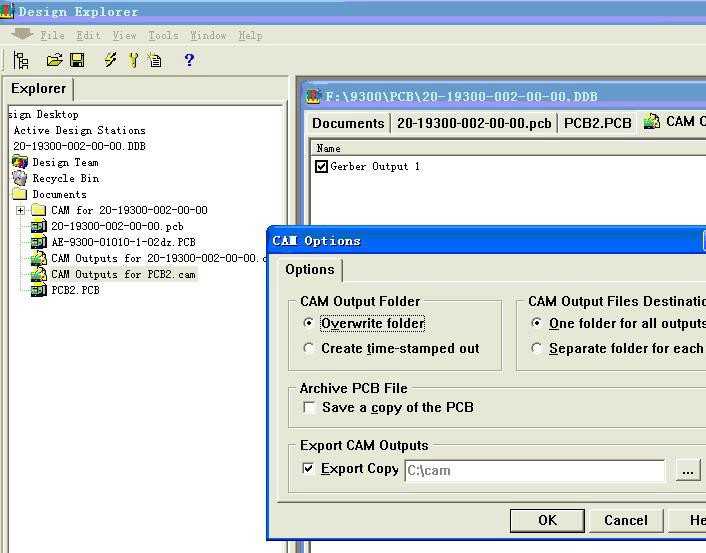Select One folder for all outputs option
706x553 pixels.
[x=536, y=323]
